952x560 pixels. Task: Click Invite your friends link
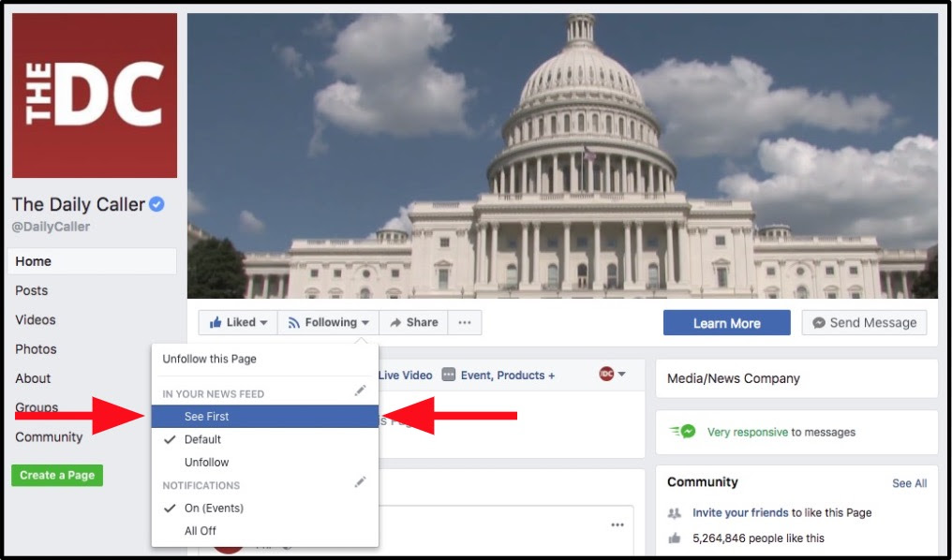[x=740, y=512]
